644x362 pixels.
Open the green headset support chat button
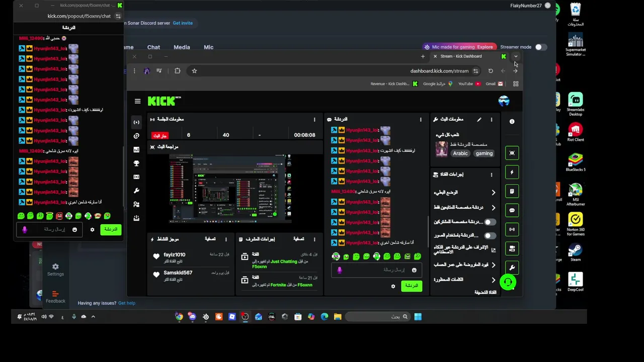point(508,282)
